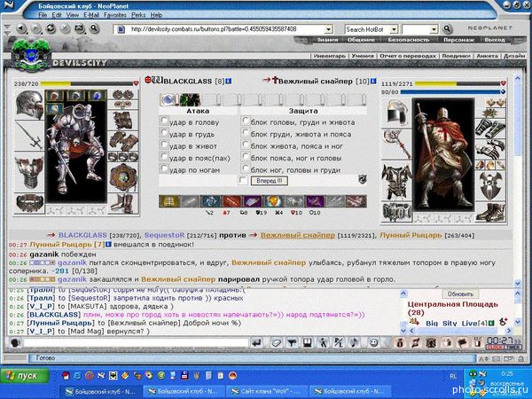Click the first gold combat technique icon
The width and height of the screenshot is (532, 399).
pos(169,201)
